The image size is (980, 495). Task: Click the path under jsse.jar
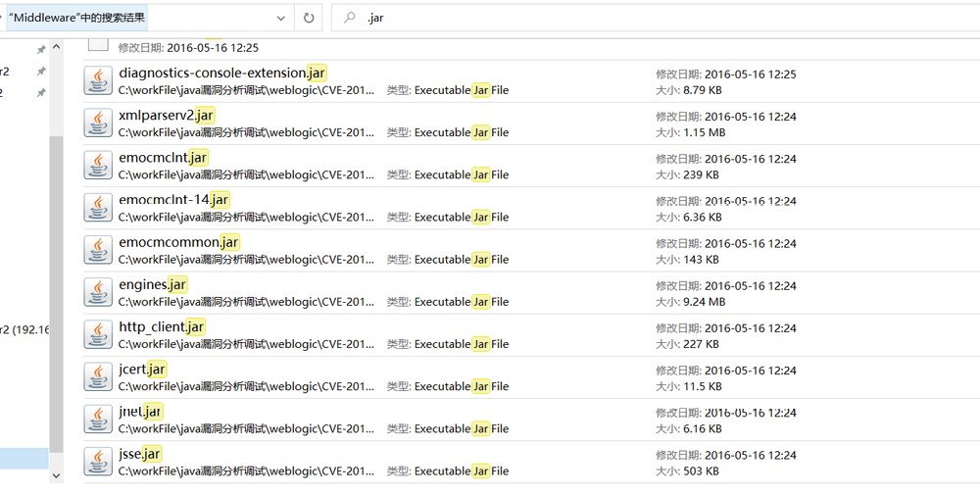tap(247, 471)
